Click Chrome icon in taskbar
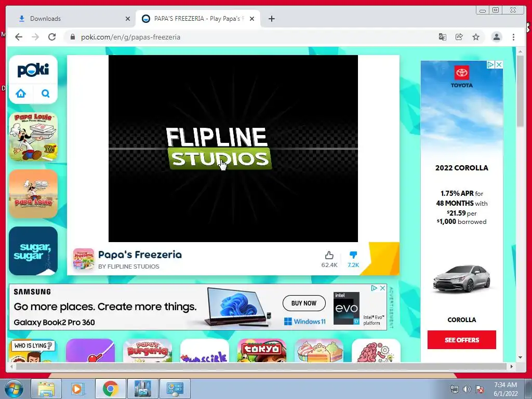 point(111,389)
